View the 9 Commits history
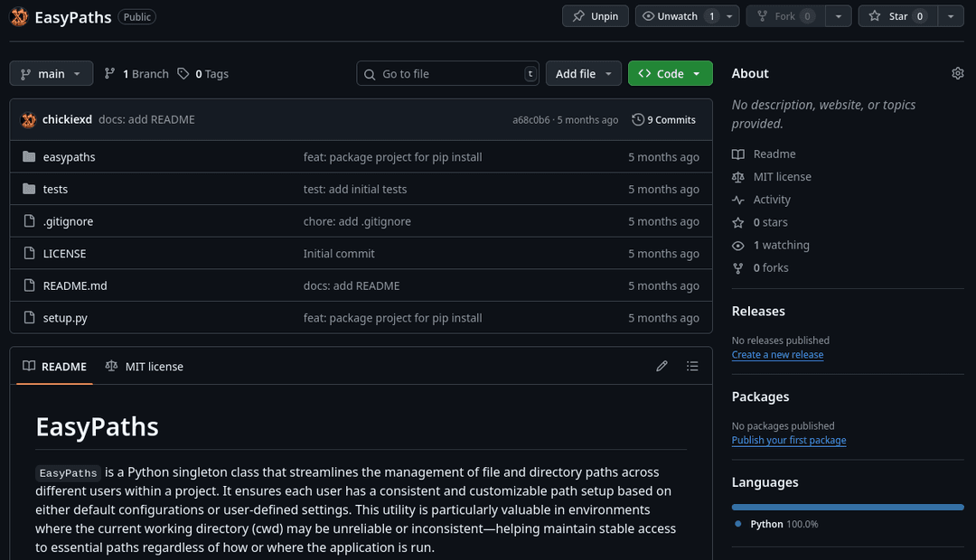This screenshot has height=560, width=976. [x=663, y=119]
